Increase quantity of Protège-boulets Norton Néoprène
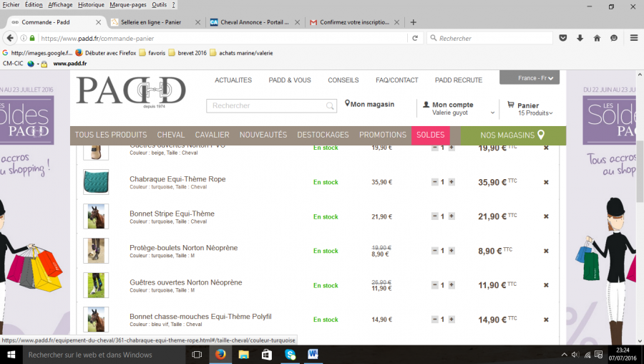 tap(452, 251)
